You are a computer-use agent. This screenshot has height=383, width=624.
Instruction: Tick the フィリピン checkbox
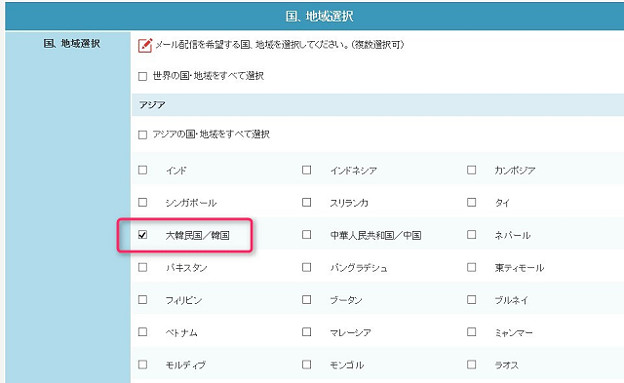click(x=142, y=299)
